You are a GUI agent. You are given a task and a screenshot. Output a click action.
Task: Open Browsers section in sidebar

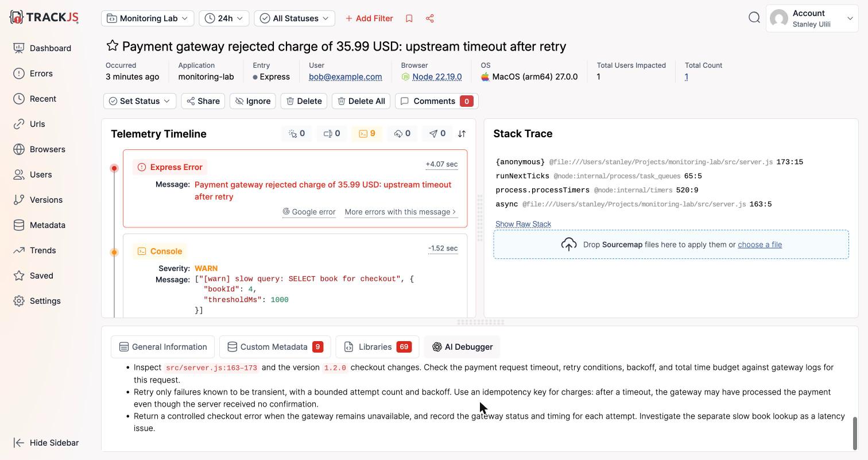(39, 149)
